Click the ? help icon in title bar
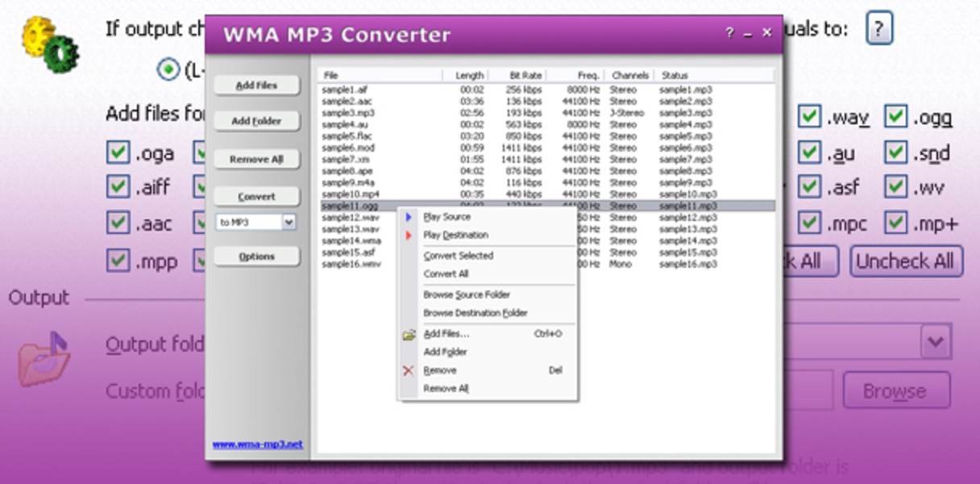The height and width of the screenshot is (484, 980). coord(729,33)
